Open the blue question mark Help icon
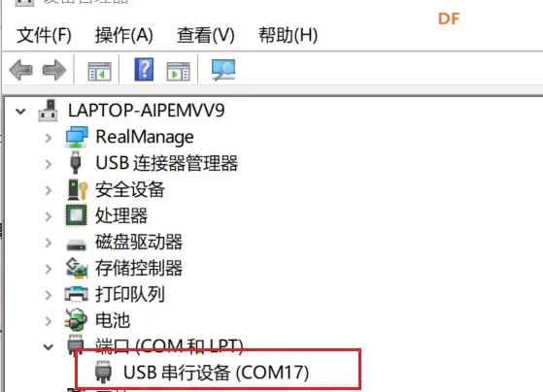This screenshot has height=392, width=543. coord(144,70)
